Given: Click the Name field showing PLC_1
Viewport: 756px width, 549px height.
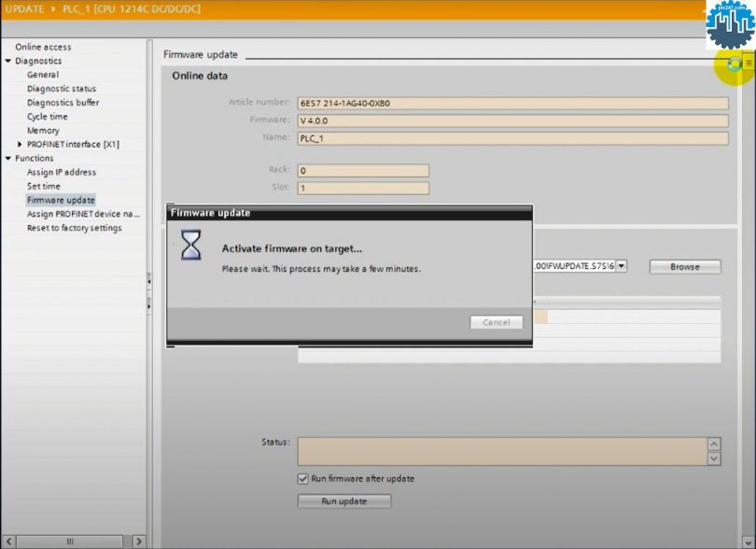Looking at the screenshot, I should point(512,138).
